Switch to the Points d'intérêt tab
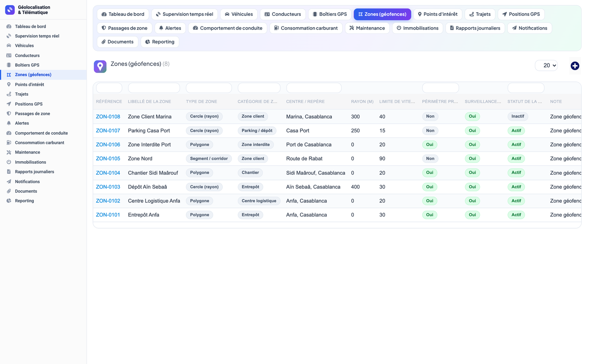 (437, 14)
